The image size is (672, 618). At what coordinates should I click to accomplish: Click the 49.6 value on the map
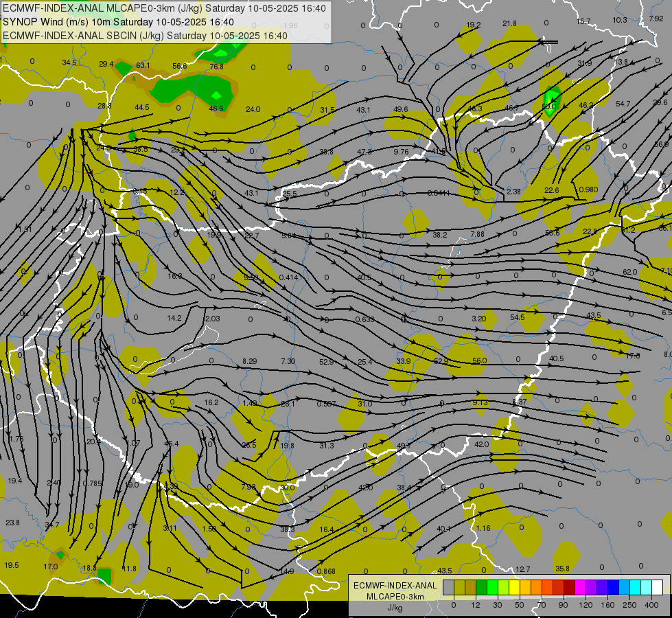[400, 109]
